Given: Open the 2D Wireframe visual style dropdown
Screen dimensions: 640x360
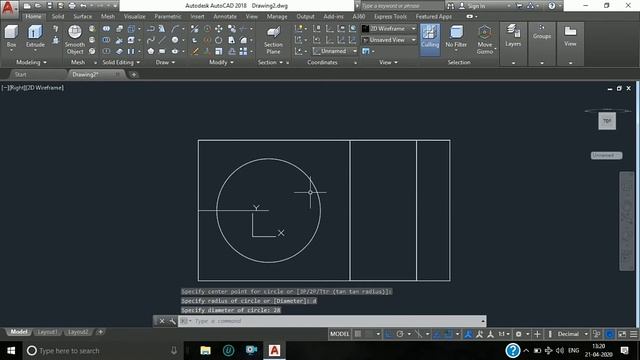Looking at the screenshot, I should click(389, 29).
